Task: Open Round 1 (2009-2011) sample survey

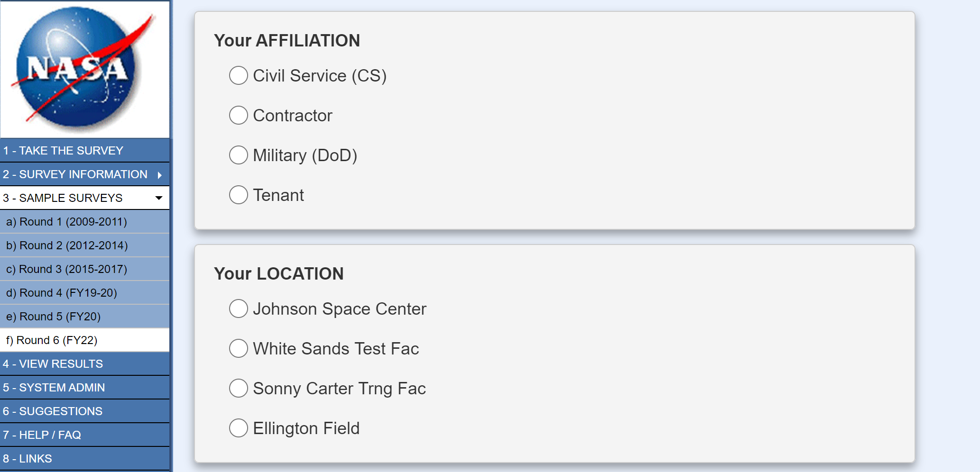Action: pos(66,222)
